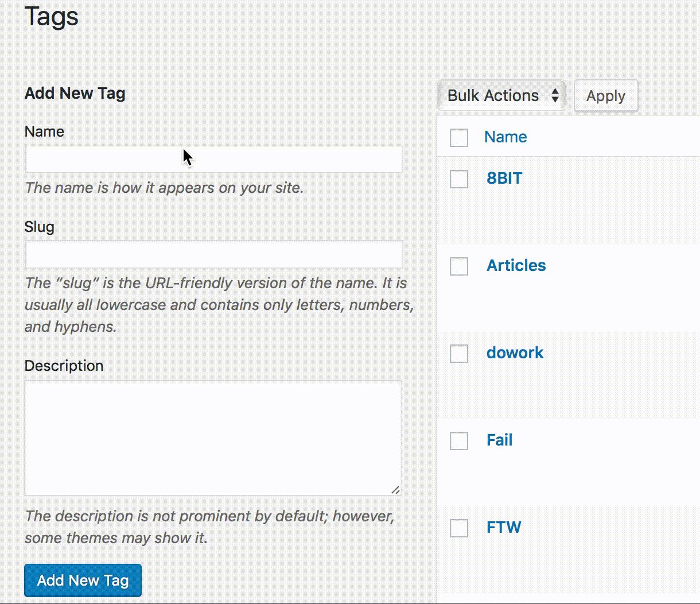Image resolution: width=700 pixels, height=604 pixels.
Task: Open the Articles tag link
Action: pos(516,265)
